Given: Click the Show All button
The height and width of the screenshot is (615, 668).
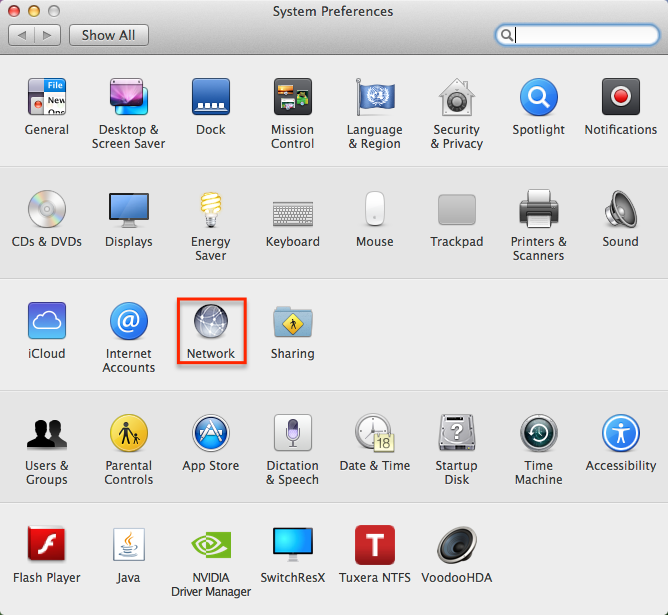Looking at the screenshot, I should pyautogui.click(x=108, y=35).
